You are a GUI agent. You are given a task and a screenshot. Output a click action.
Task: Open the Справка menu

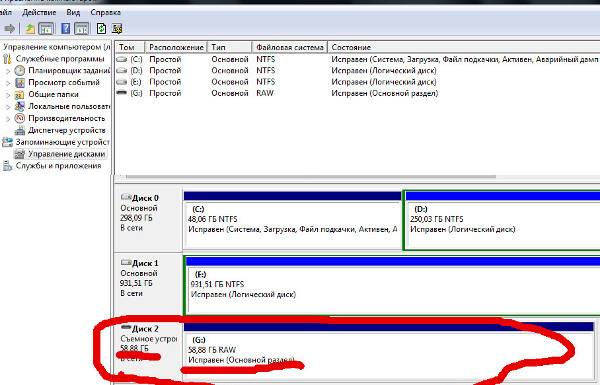[106, 12]
